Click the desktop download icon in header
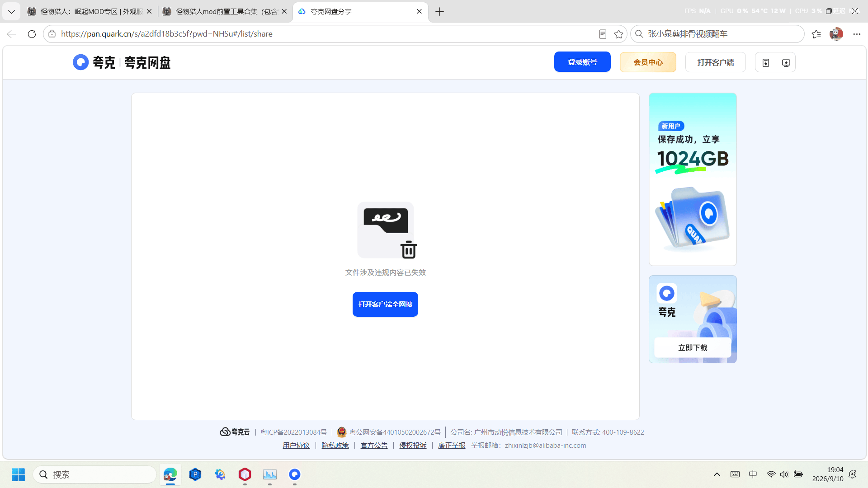The width and height of the screenshot is (868, 488). pyautogui.click(x=786, y=63)
